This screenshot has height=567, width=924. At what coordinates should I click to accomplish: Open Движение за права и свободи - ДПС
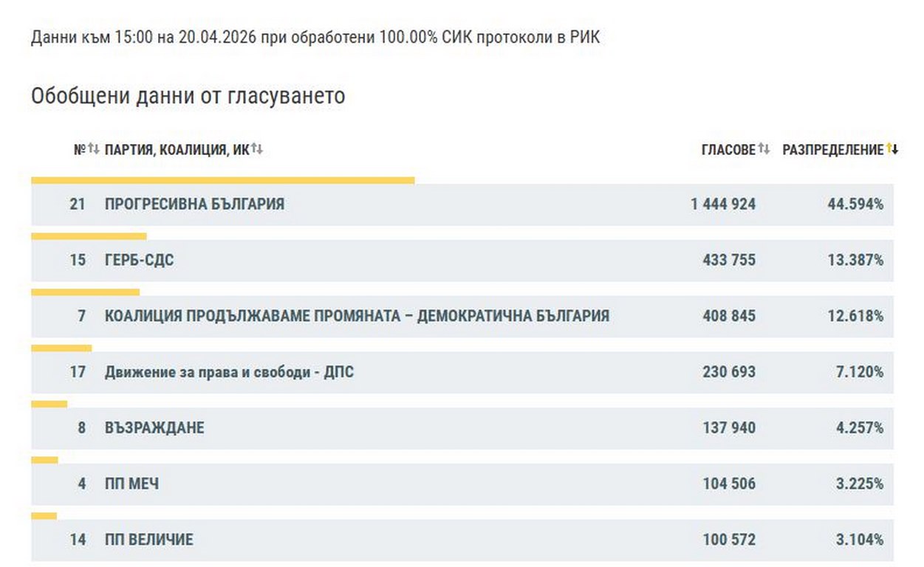point(229,372)
